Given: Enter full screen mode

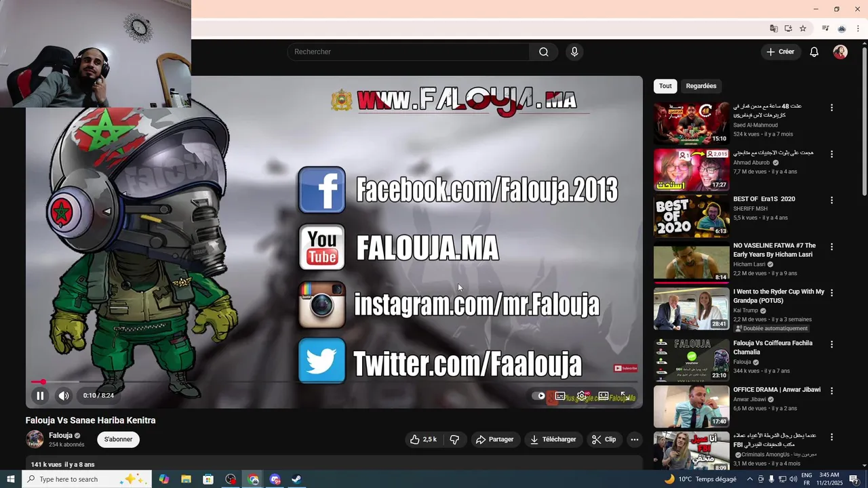Looking at the screenshot, I should [625, 396].
